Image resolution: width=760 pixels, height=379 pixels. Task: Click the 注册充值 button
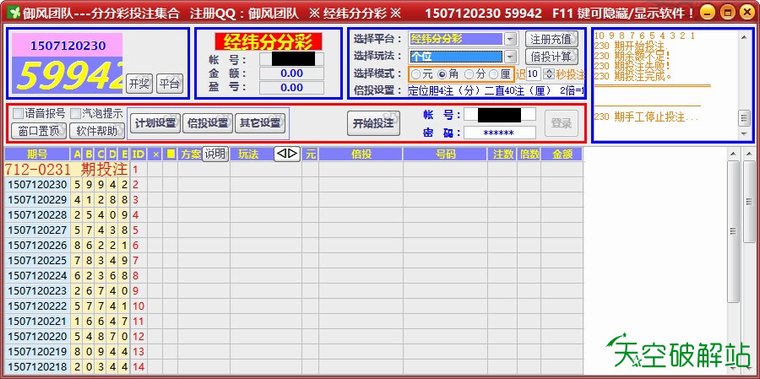551,39
